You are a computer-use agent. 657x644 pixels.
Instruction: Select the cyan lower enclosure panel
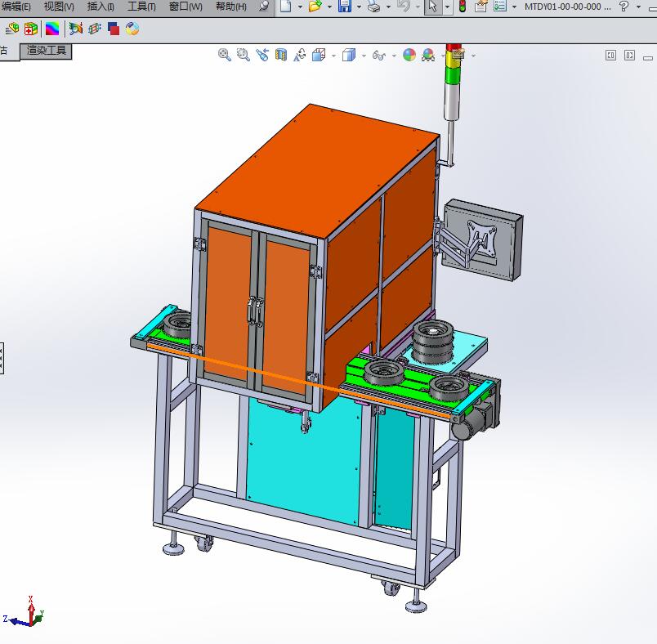click(x=304, y=461)
